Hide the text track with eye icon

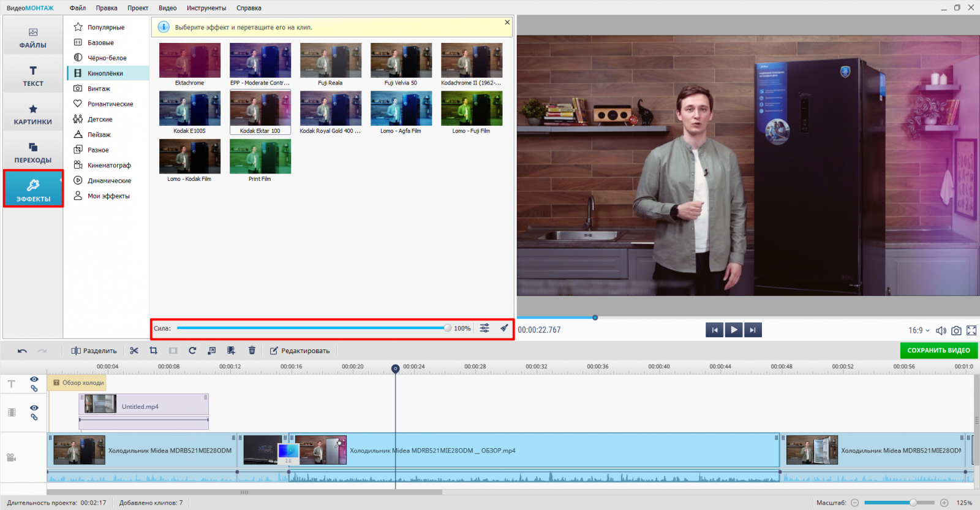click(x=34, y=379)
